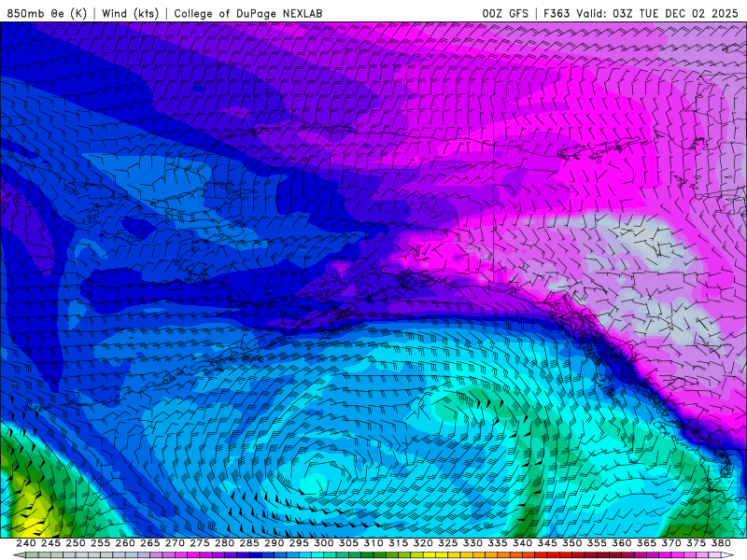Click the "F363" forecast hour label
747x560 pixels.
(x=557, y=13)
